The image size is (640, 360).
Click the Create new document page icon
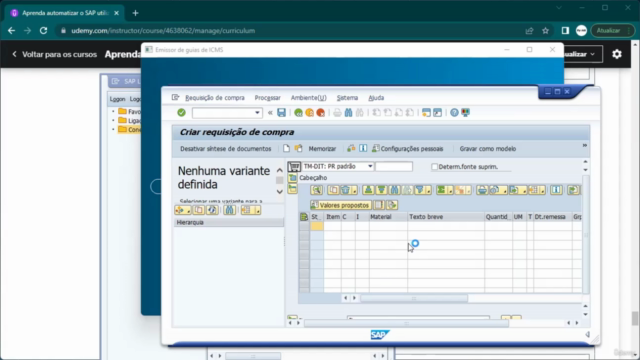pyautogui.click(x=287, y=149)
